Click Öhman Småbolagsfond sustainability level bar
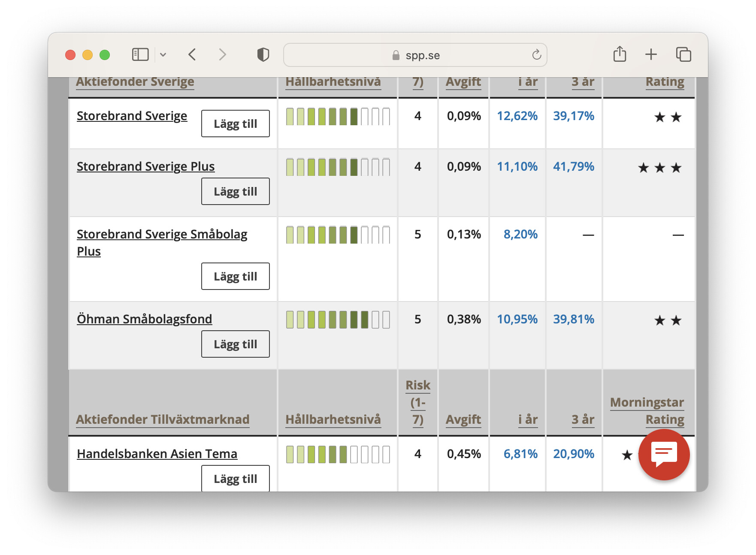This screenshot has width=756, height=555. (x=338, y=320)
